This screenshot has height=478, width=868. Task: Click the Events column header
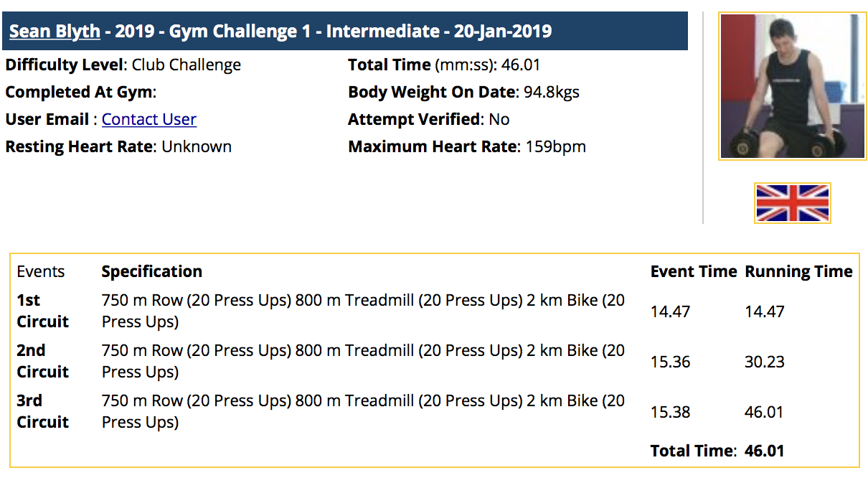click(41, 271)
